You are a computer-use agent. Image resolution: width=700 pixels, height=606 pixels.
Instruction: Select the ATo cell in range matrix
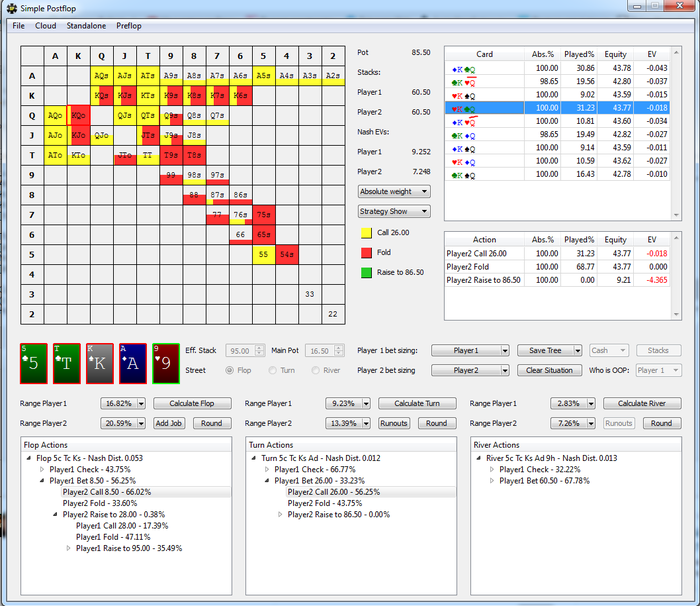(x=55, y=155)
